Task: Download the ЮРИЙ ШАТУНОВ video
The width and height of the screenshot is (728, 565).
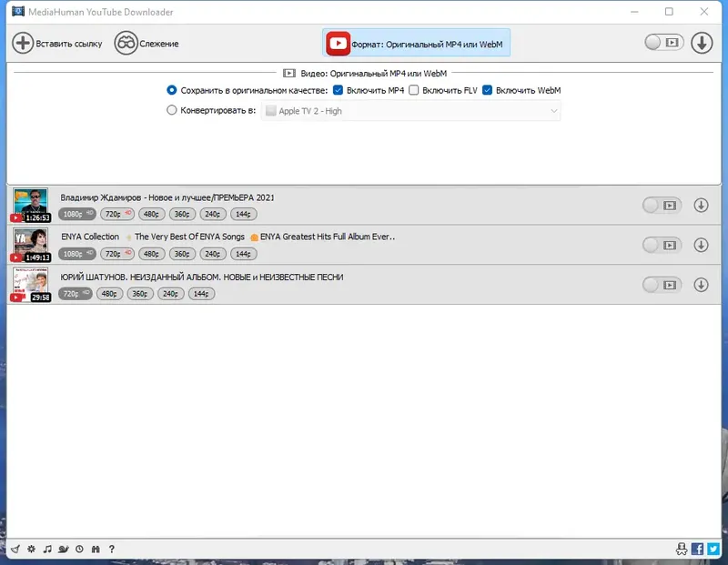Action: click(x=701, y=285)
